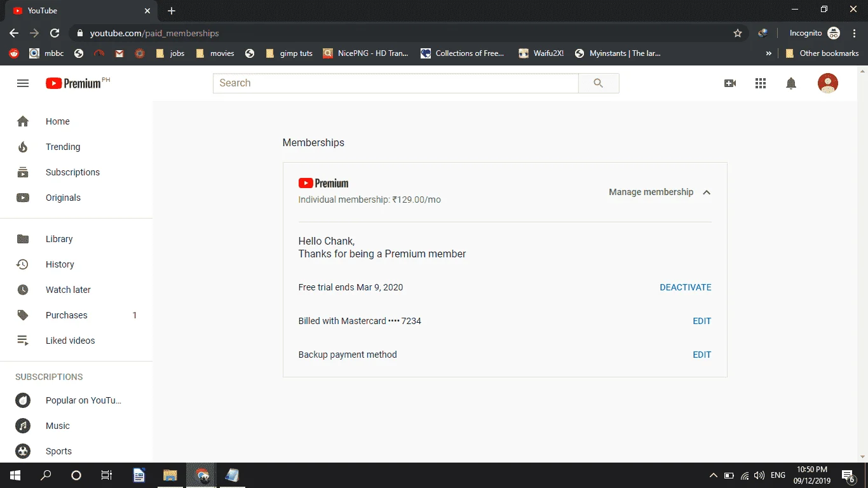The image size is (868, 488).
Task: Click DEACTIVATE membership
Action: tap(686, 287)
